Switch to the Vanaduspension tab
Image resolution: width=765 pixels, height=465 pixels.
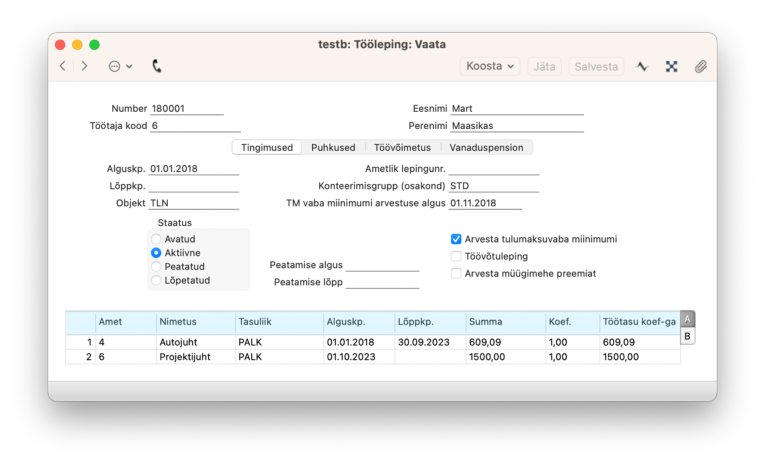486,147
